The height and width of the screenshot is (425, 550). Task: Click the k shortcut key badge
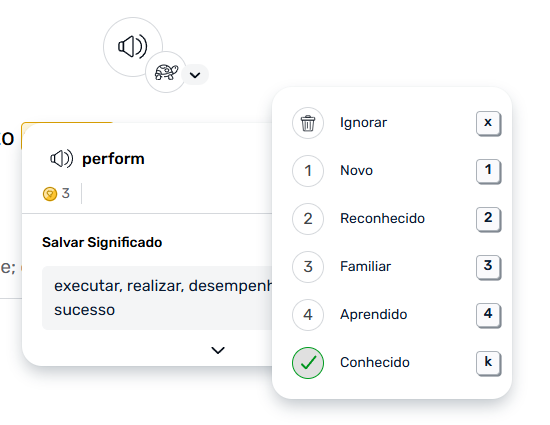click(x=488, y=363)
